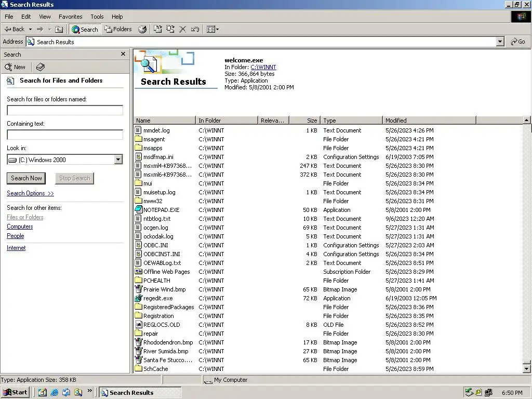Open the Help menu
Screen dimensions: 532x399
click(117, 17)
